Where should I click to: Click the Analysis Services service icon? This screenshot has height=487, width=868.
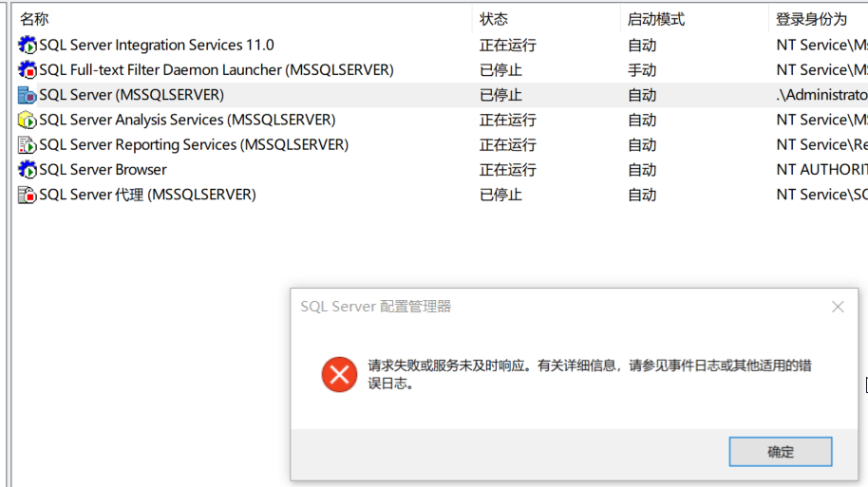point(28,120)
